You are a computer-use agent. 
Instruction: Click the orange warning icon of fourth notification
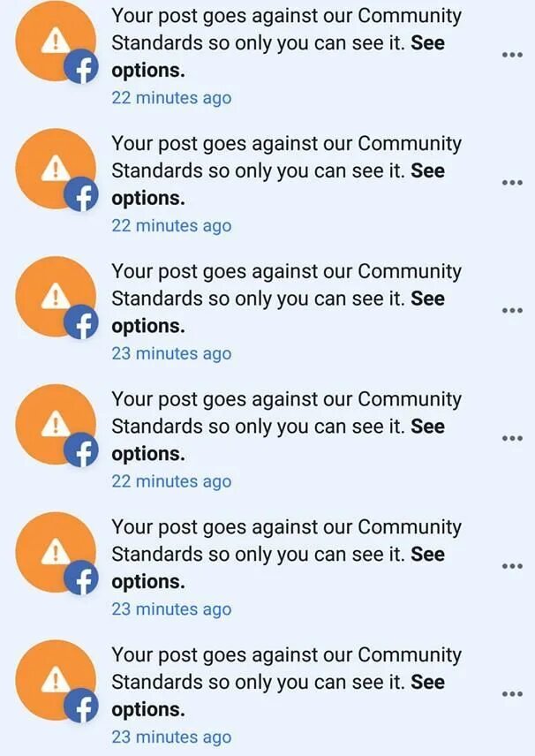[x=56, y=424]
